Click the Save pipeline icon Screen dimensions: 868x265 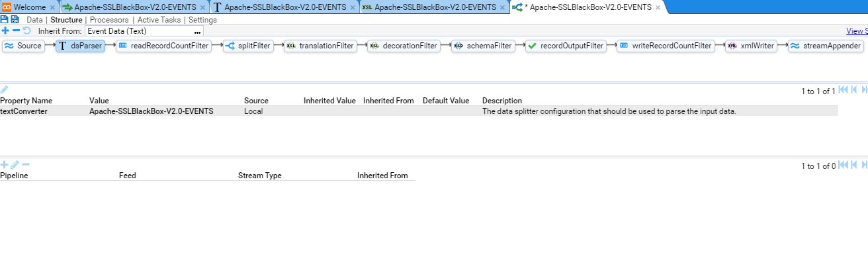click(5, 20)
